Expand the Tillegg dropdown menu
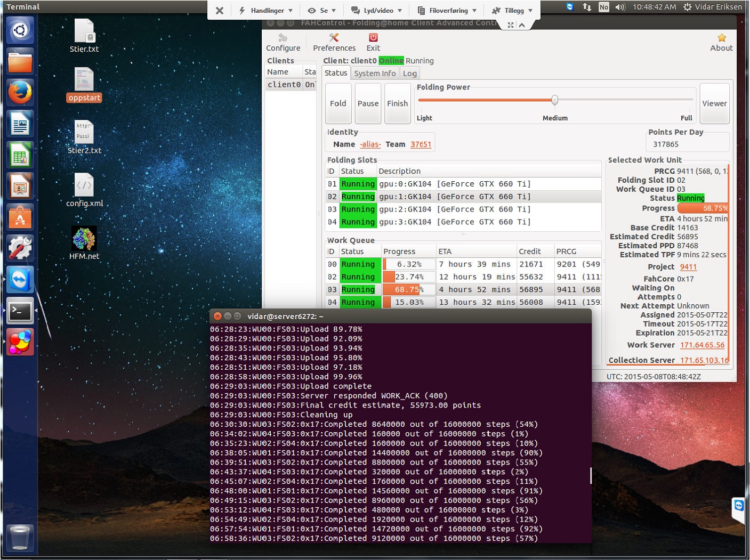Viewport: 750px width, 560px height. (x=512, y=11)
